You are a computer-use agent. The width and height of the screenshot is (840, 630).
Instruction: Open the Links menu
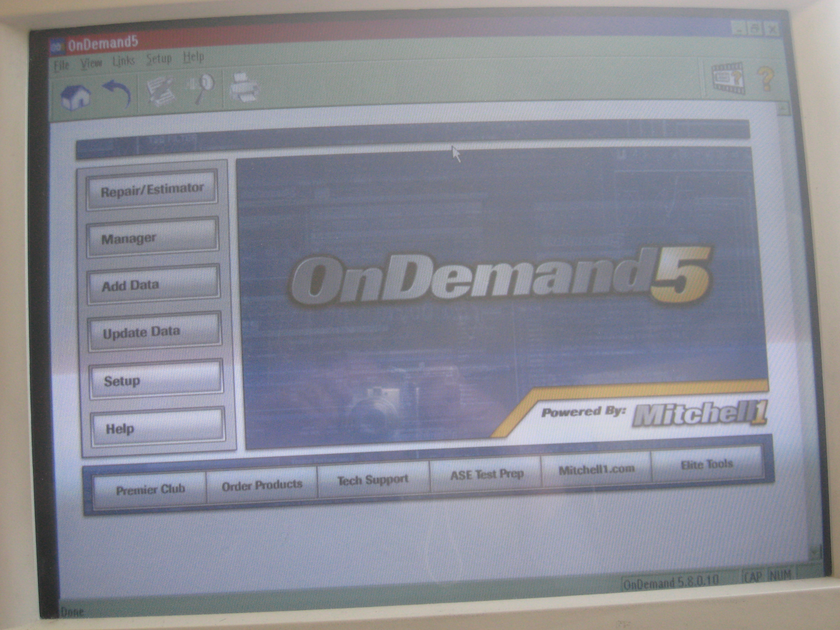(124, 61)
